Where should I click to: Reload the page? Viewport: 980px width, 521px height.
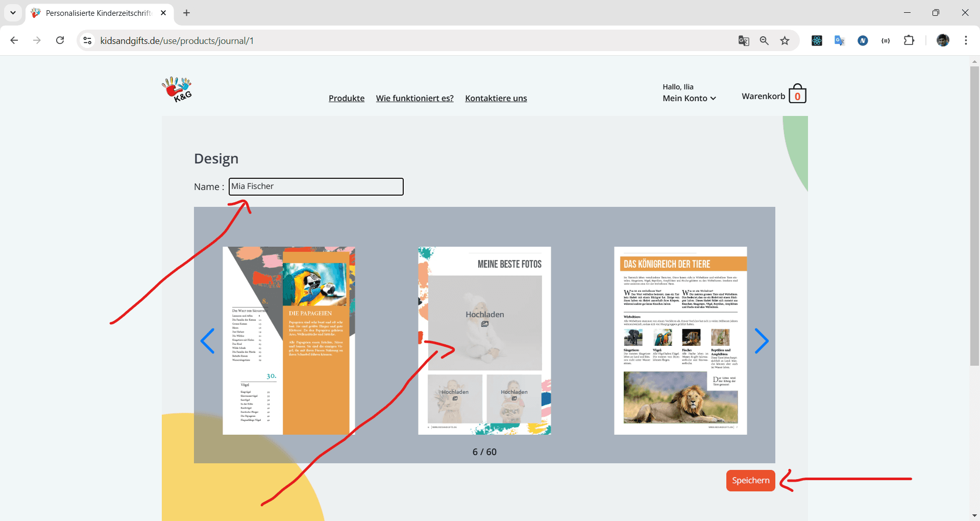coord(60,41)
